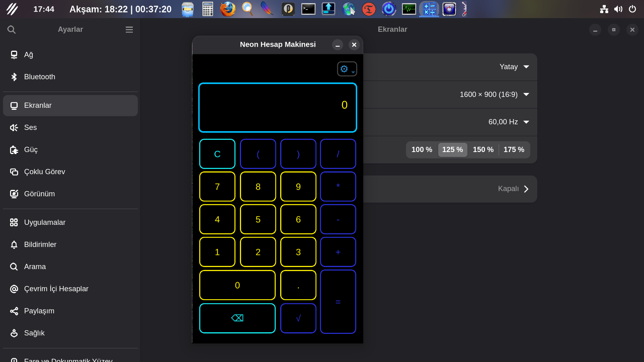Click the search icon in Ayarlar
This screenshot has width=644, height=362.
click(x=12, y=29)
